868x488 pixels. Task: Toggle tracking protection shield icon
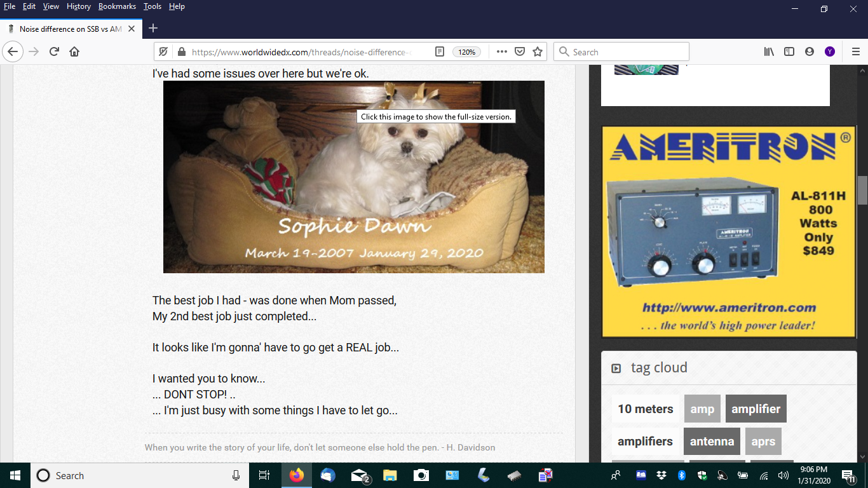point(163,52)
